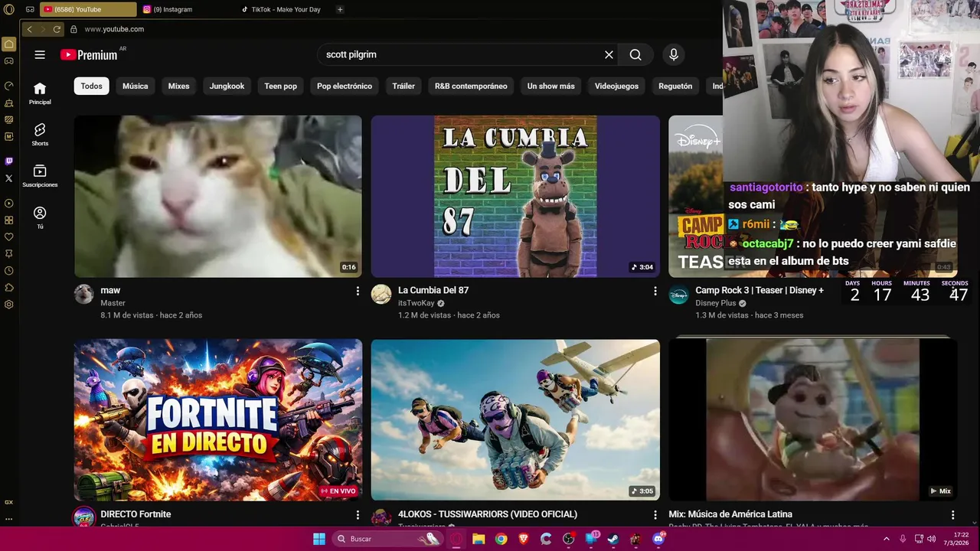Open Opera sidebar bookmarks heart
The height and width of the screenshot is (551, 980).
click(x=9, y=237)
